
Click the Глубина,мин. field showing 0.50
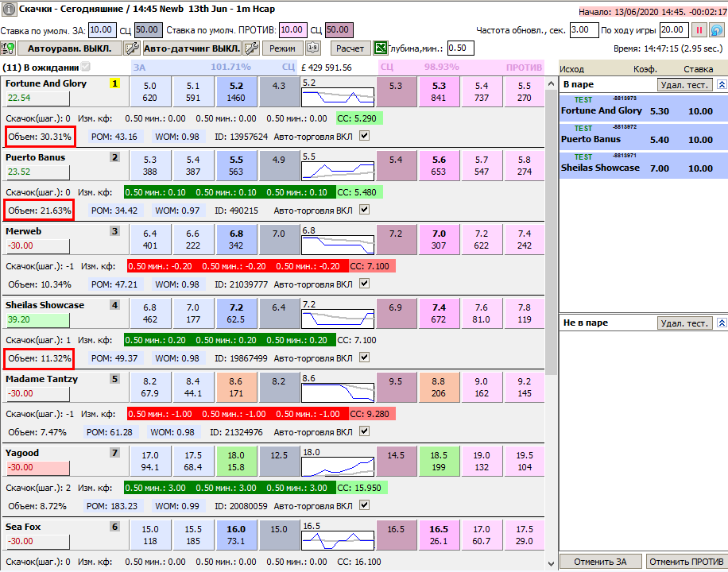[x=461, y=48]
